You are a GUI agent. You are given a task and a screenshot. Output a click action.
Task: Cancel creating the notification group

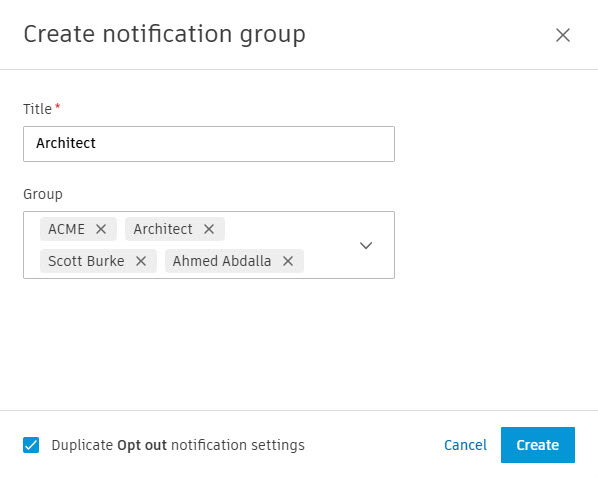tap(465, 445)
